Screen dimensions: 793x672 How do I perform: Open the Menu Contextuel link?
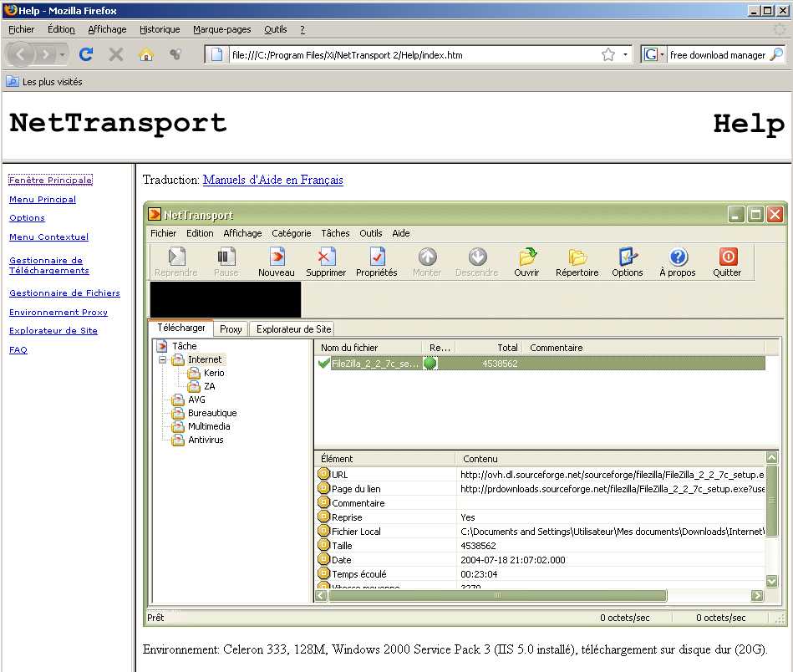click(49, 237)
